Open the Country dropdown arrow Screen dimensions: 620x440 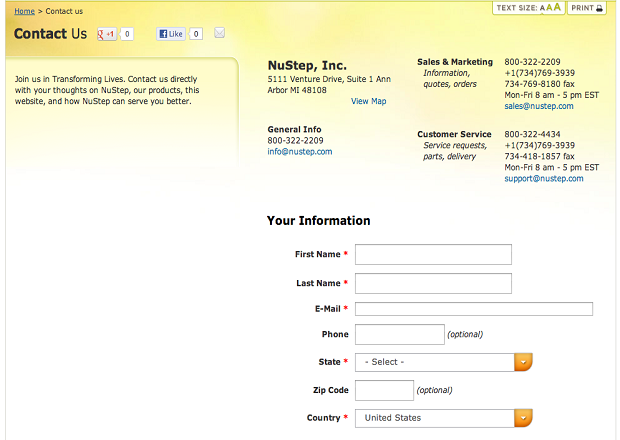(x=524, y=418)
